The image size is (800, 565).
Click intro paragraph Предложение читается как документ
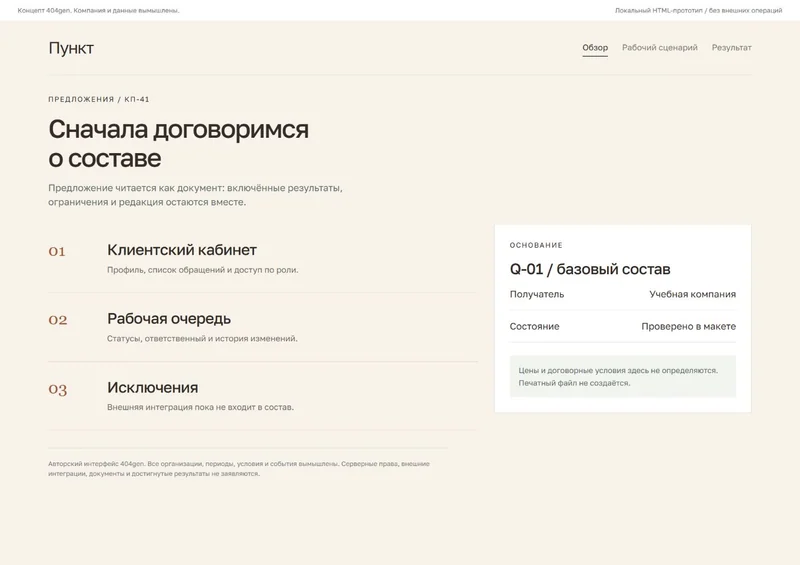[195, 195]
